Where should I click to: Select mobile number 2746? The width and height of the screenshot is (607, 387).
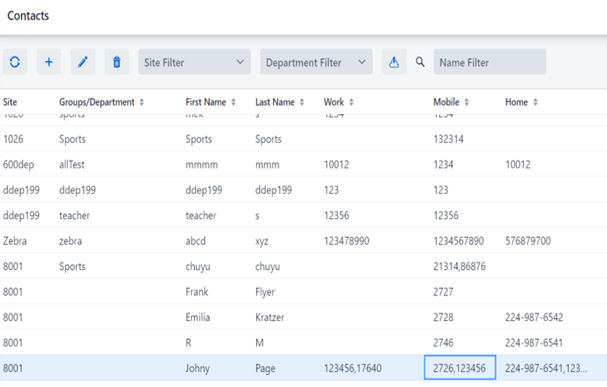click(443, 343)
